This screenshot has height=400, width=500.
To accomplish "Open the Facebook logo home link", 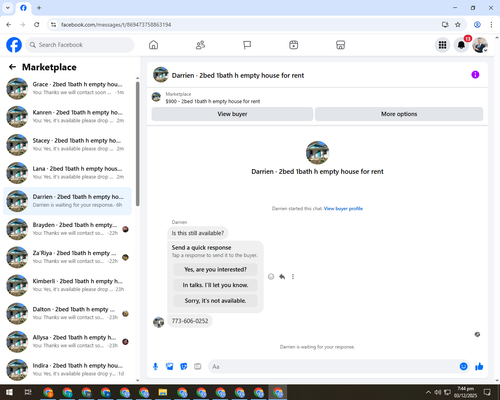I will (x=14, y=45).
